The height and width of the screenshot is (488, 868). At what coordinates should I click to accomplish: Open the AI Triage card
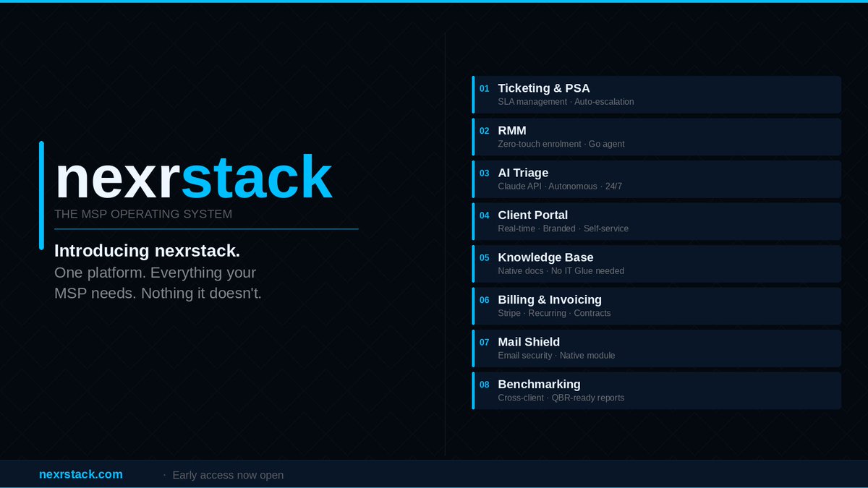(657, 179)
